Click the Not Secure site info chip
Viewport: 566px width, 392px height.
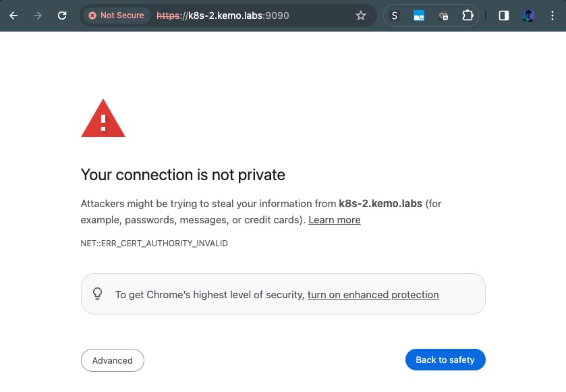pos(116,16)
